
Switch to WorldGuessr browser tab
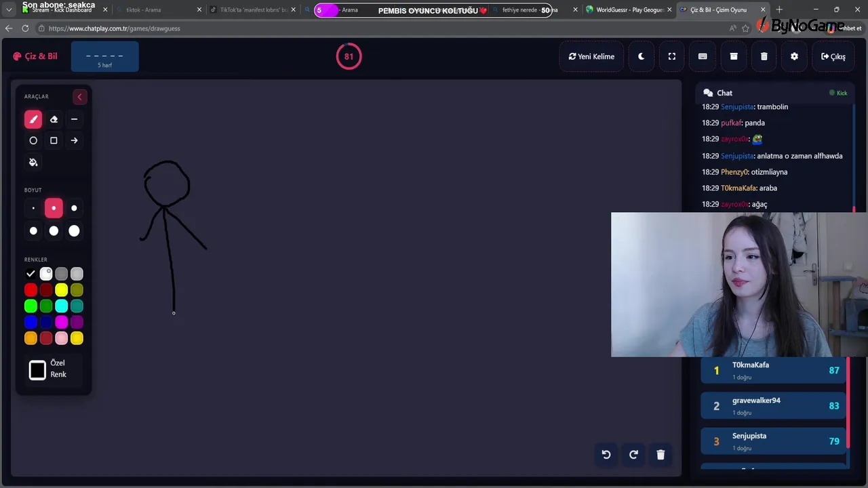click(x=628, y=10)
